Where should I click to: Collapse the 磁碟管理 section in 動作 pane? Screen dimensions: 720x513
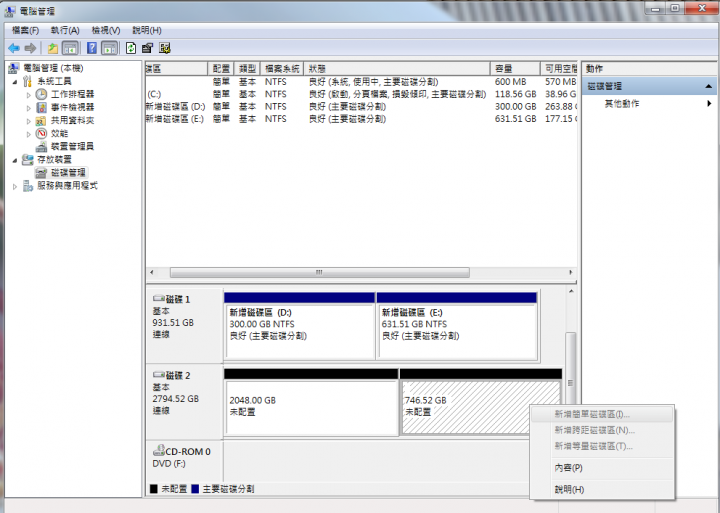[x=709, y=86]
